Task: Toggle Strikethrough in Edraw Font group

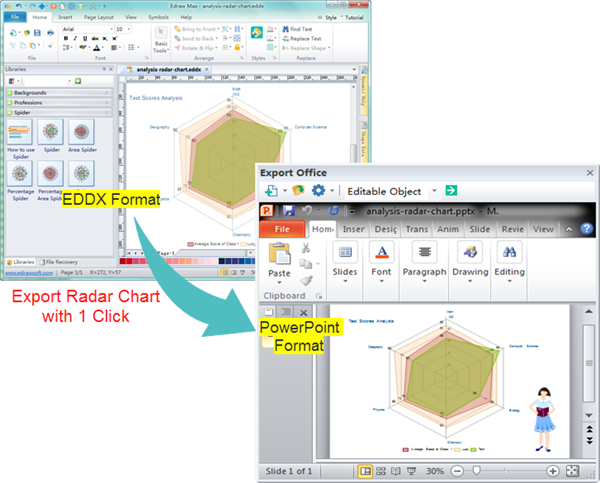Action: pos(95,38)
